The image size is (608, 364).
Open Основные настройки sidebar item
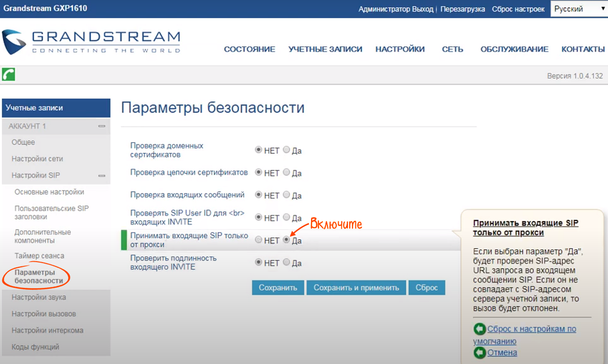(x=50, y=192)
